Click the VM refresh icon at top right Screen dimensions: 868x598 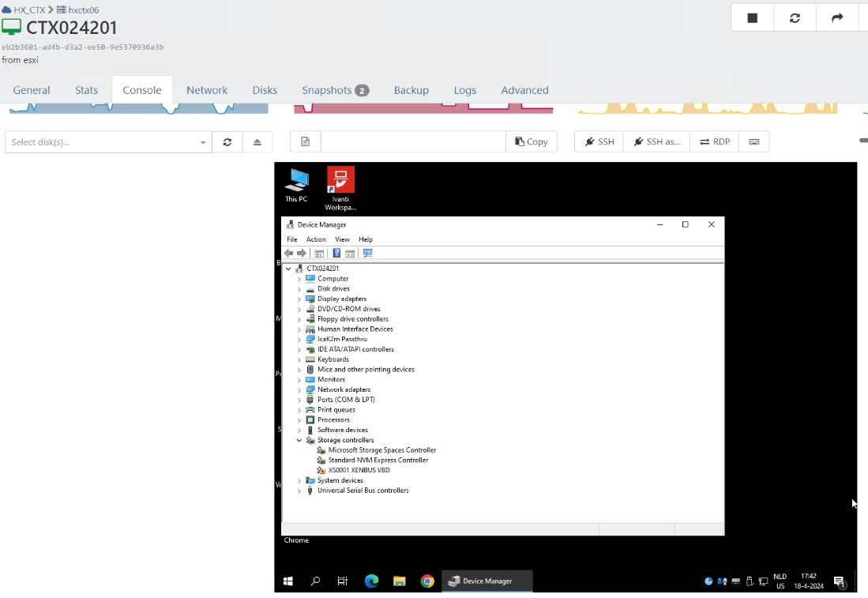[x=794, y=17]
